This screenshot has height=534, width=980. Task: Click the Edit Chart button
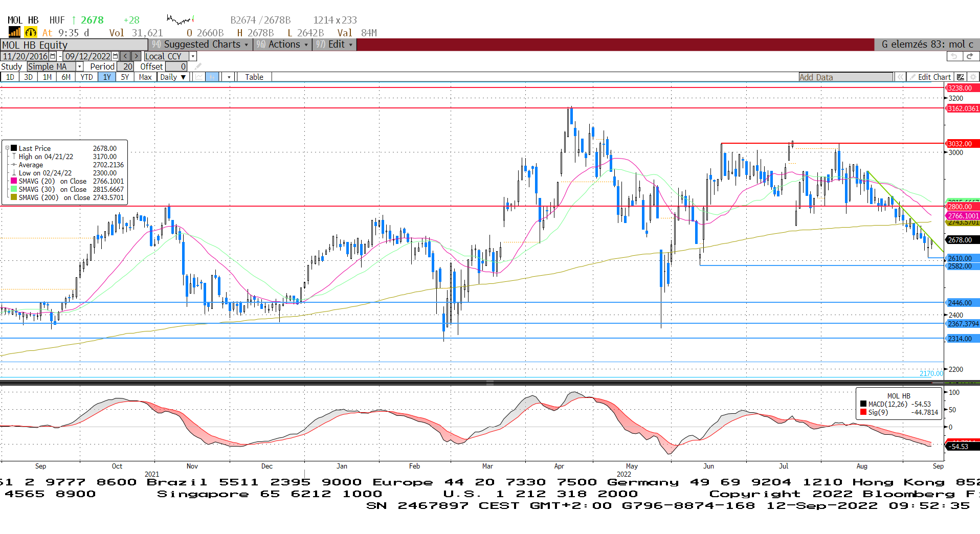point(930,77)
